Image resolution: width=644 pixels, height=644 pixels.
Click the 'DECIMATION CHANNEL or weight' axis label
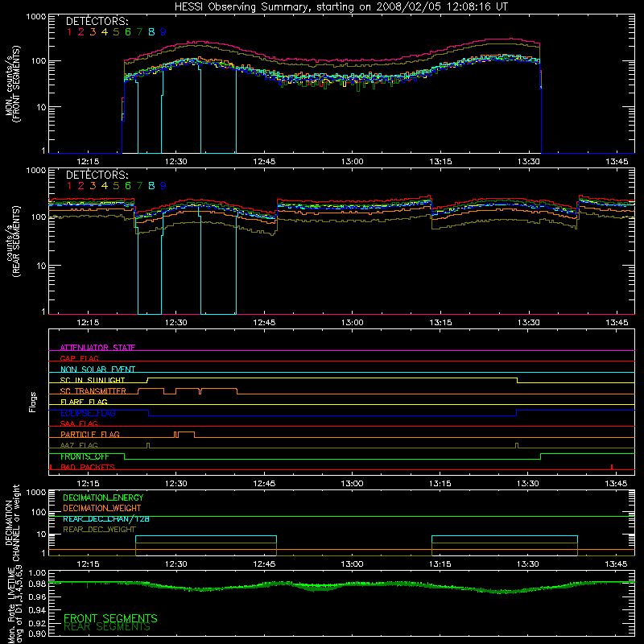pos(12,522)
